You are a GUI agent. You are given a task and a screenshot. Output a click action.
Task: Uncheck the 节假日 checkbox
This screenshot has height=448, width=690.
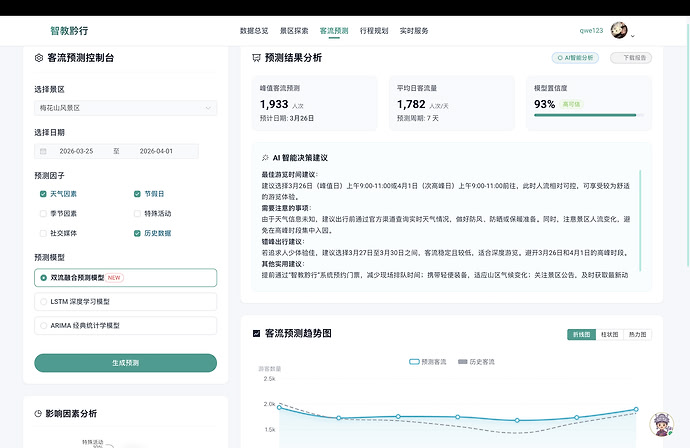pos(137,194)
